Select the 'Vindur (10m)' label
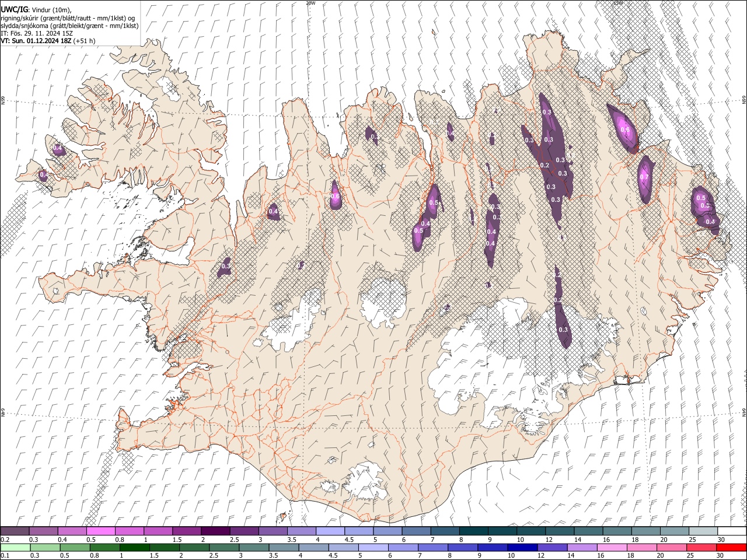Screen dimensions: 747x560 click(52, 10)
